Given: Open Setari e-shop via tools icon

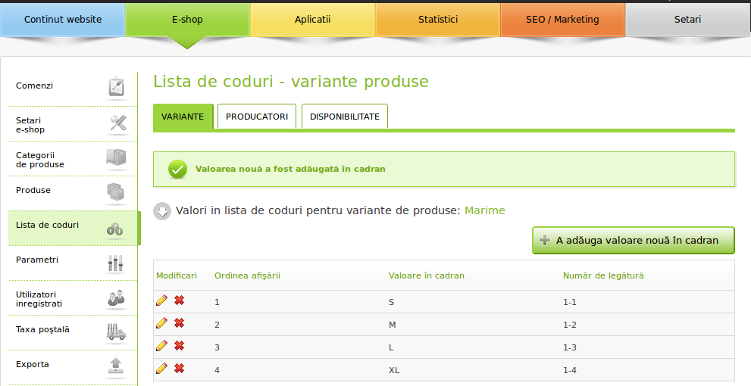Looking at the screenshot, I should 118,124.
